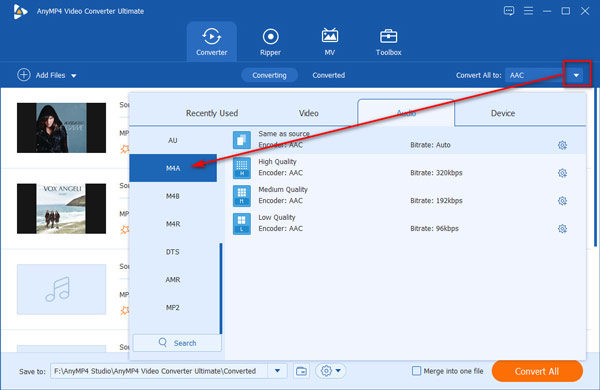Select the Vox Angeli video thumbnail
Screen dimensions: 600x390
[61, 209]
